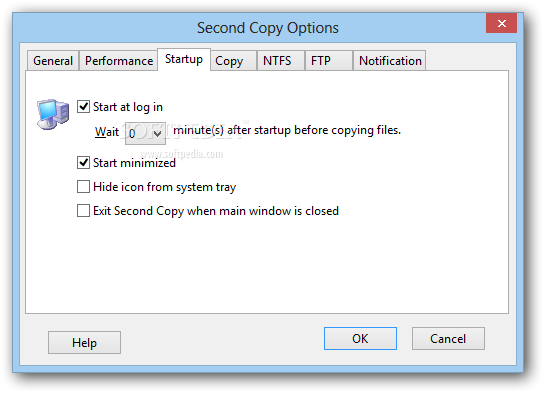Screen dimensions: 544x393
Task: Disable Start minimized option
Action: (x=83, y=162)
